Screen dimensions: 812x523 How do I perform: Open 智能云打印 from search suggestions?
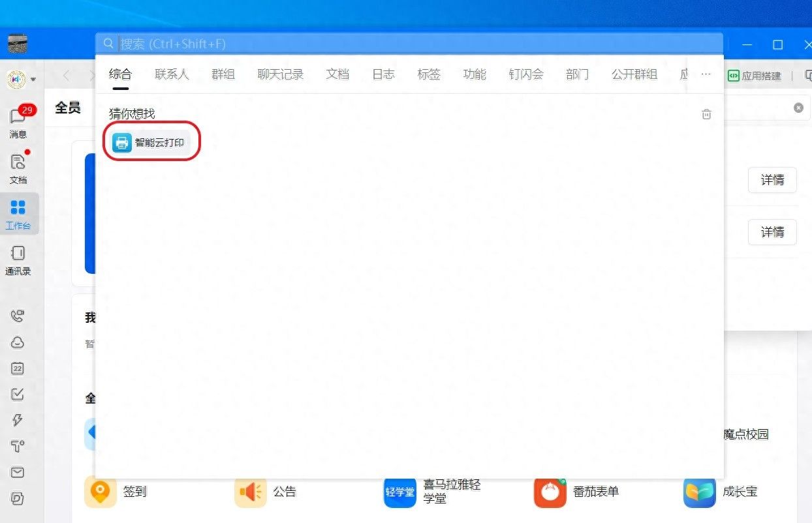(x=151, y=142)
